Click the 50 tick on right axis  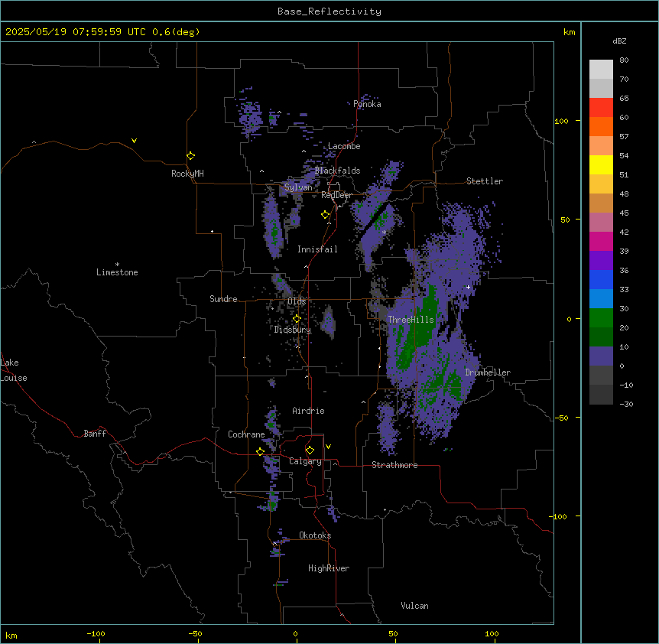click(x=565, y=220)
